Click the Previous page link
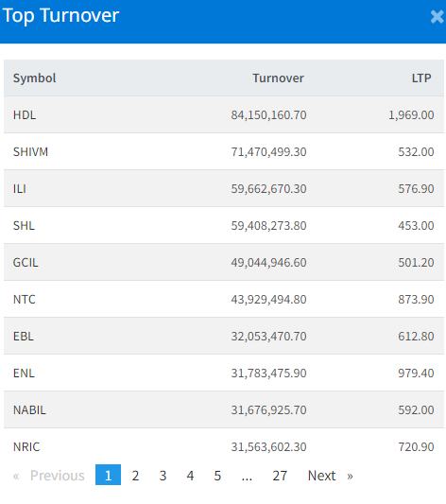 click(57, 476)
